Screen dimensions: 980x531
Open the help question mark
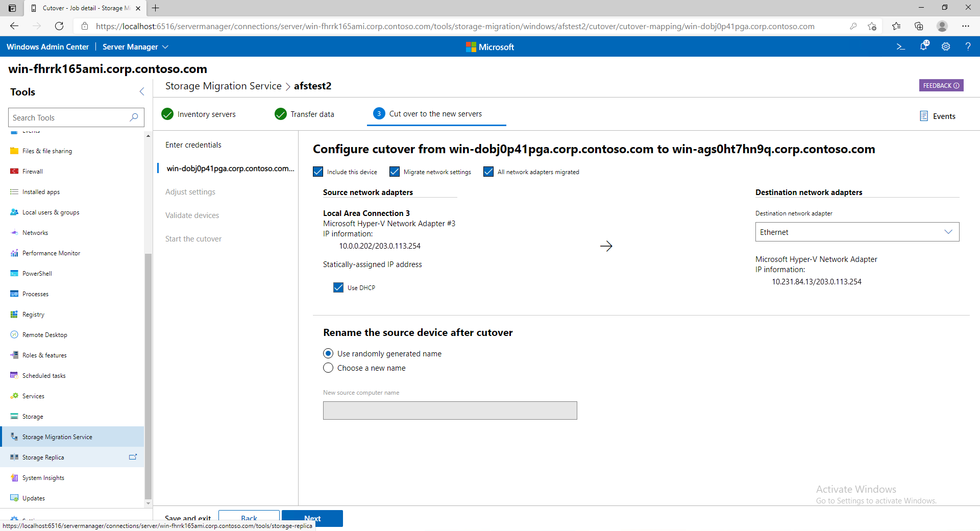click(x=968, y=46)
